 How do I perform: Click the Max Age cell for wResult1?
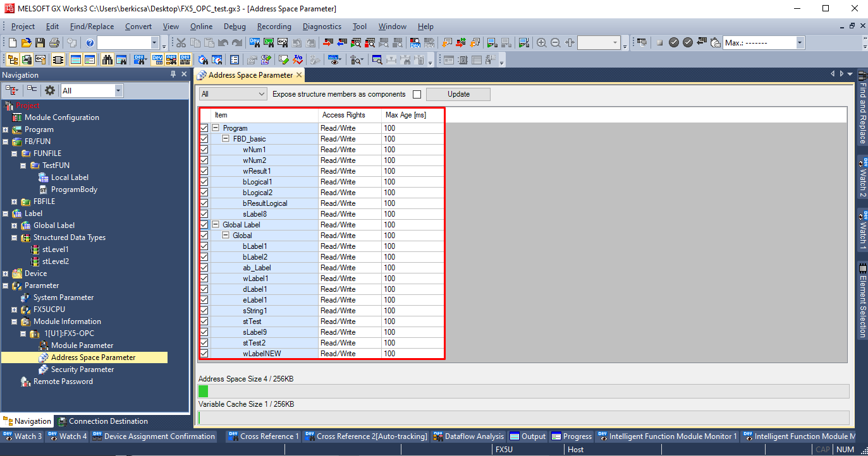click(x=413, y=171)
